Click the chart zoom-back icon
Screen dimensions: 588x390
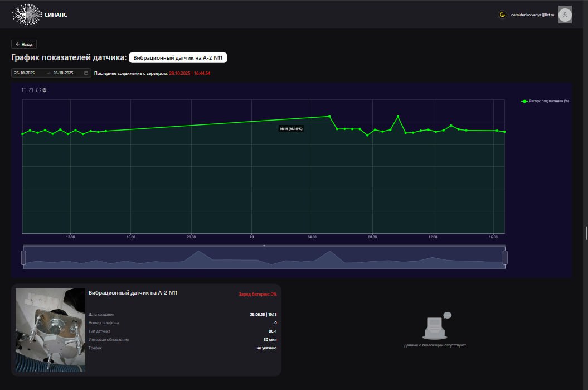pos(31,90)
